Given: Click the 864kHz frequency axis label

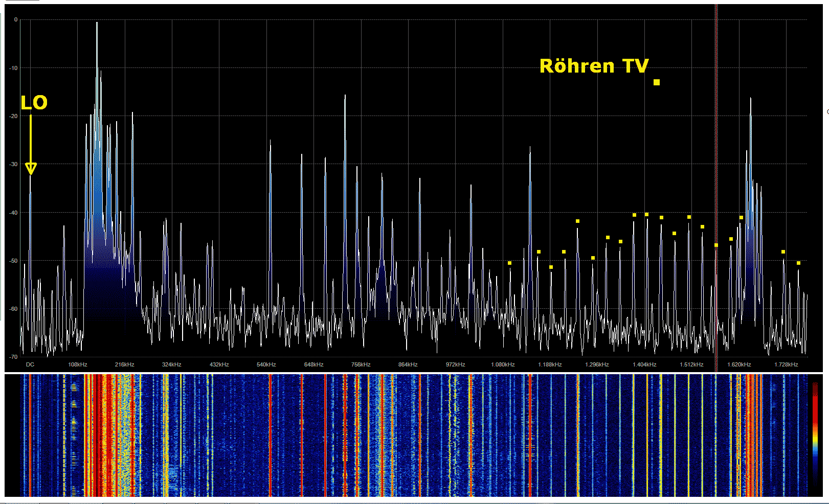Looking at the screenshot, I should [408, 364].
